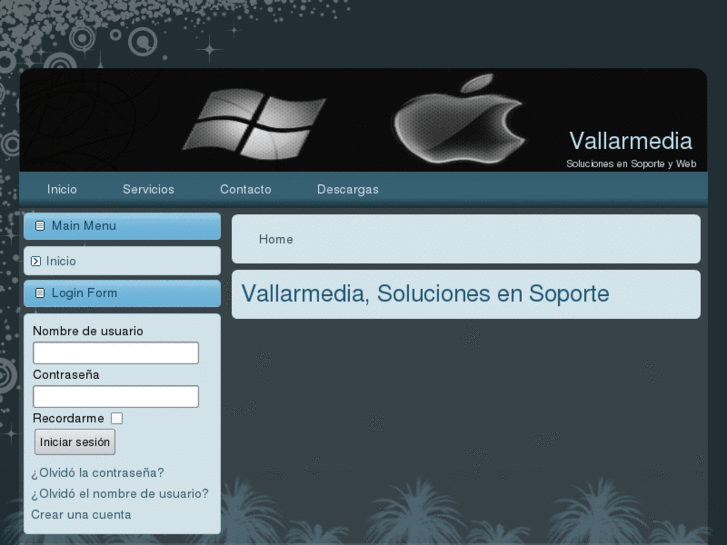The image size is (727, 545).
Task: Click the Vallarmedia site title in the header
Action: 631,141
